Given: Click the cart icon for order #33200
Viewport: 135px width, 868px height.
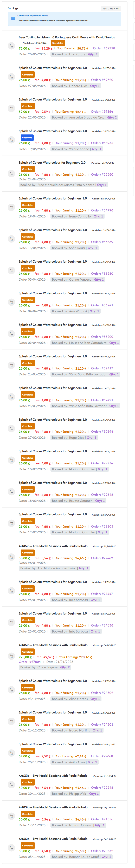Looking at the screenshot, I should [x=11, y=334].
